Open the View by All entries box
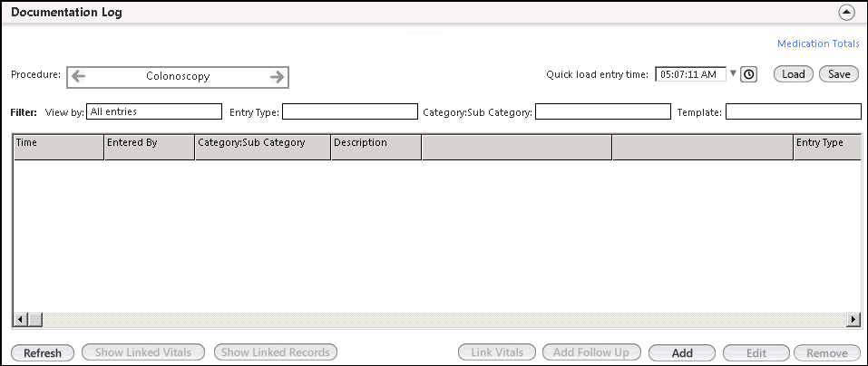 (154, 111)
